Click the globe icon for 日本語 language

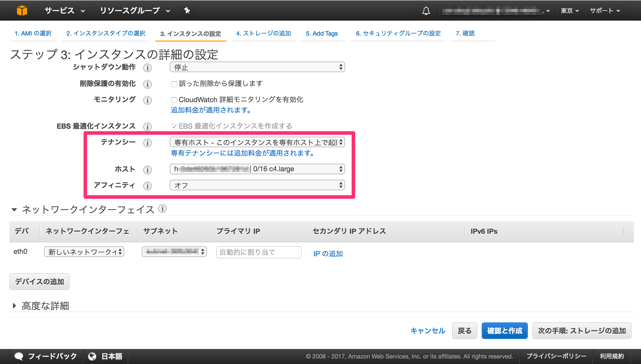pos(92,356)
